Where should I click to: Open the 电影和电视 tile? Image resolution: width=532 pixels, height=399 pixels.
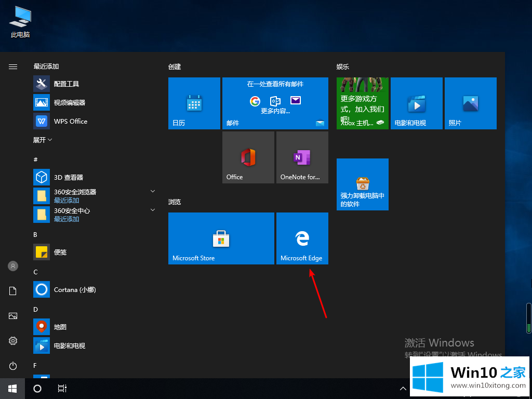[417, 103]
